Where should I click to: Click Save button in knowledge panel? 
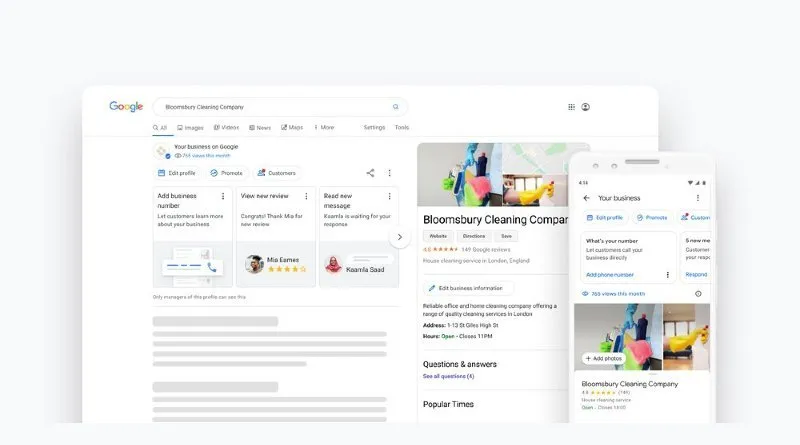tap(506, 236)
